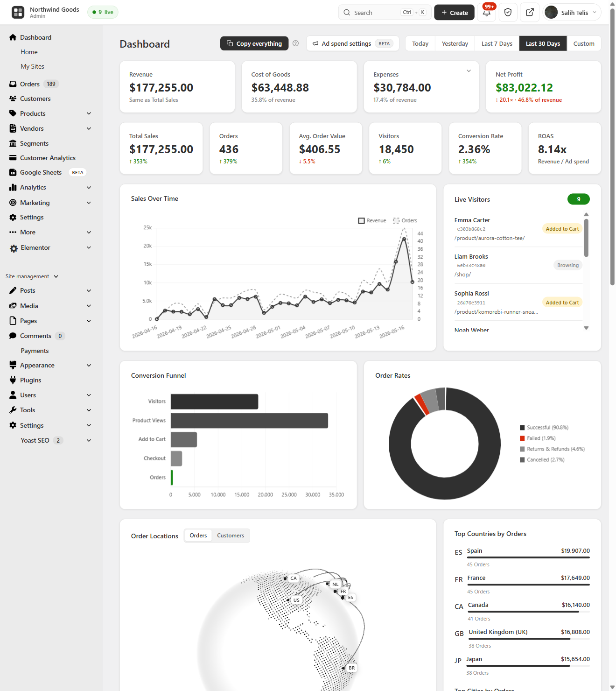
Task: Expand the Expenses card chevron
Action: point(469,71)
